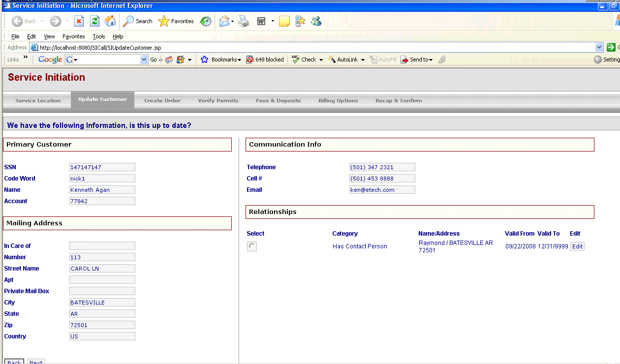The width and height of the screenshot is (620, 364).
Task: Click the Stop red X icon
Action: point(79,21)
